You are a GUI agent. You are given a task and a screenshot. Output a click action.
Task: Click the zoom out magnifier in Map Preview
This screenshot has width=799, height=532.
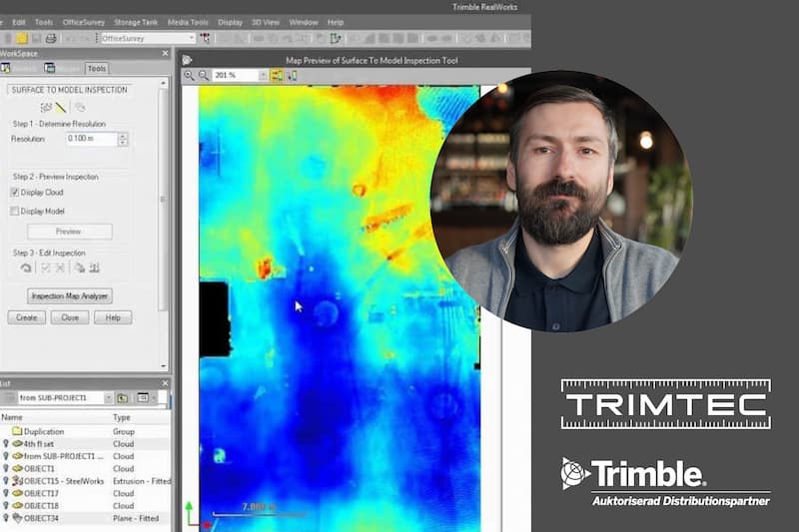point(204,75)
